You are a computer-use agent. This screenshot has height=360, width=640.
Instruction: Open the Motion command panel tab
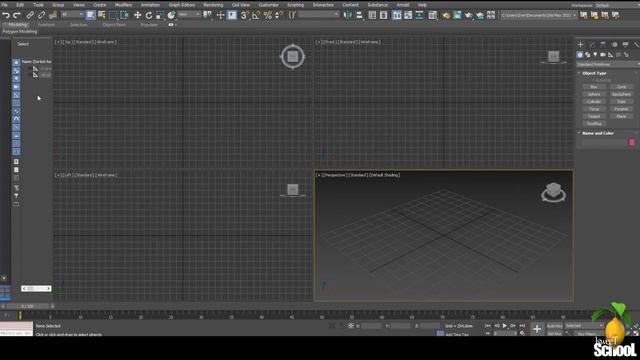[615, 44]
